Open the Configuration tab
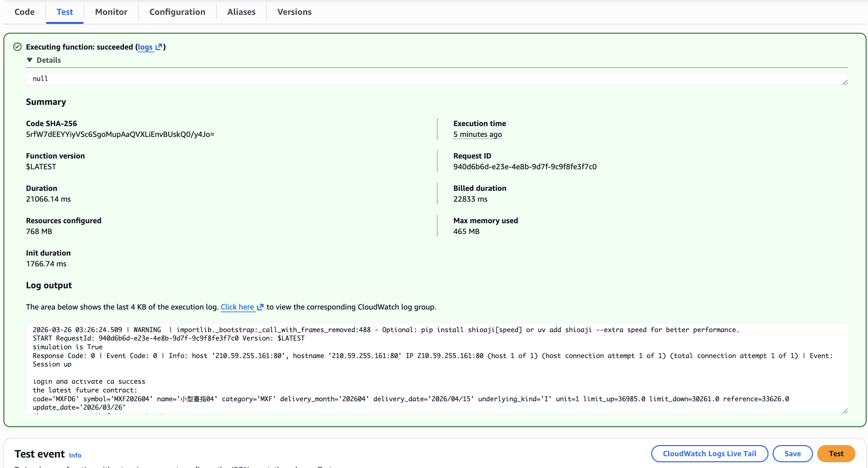This screenshot has height=468, width=868. pyautogui.click(x=177, y=12)
